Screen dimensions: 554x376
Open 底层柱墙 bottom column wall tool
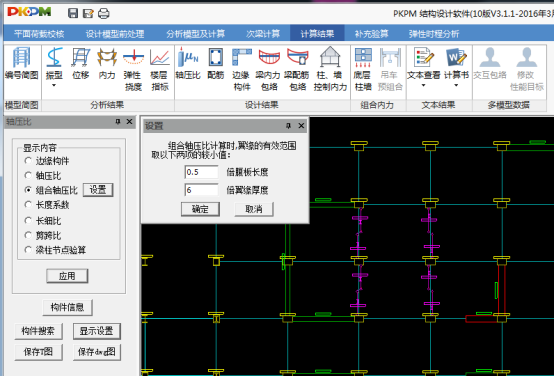point(363,69)
